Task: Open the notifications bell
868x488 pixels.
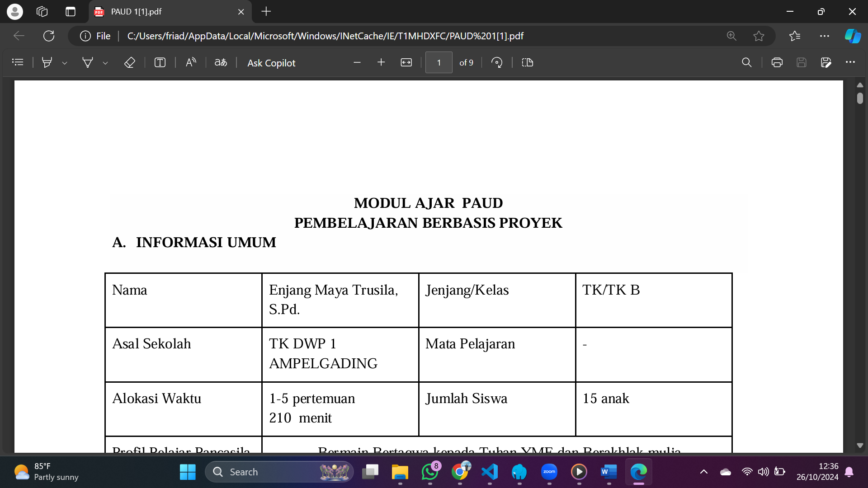Action: point(849,472)
